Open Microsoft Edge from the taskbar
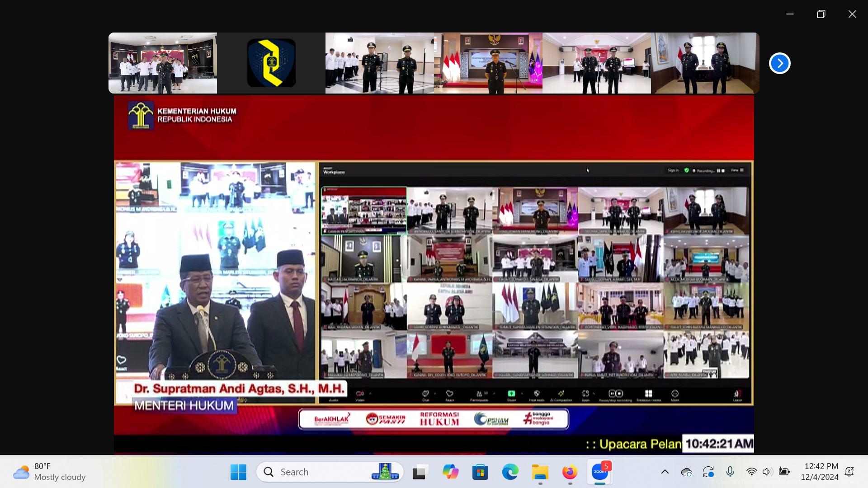Viewport: 868px width, 488px height. pos(510,472)
